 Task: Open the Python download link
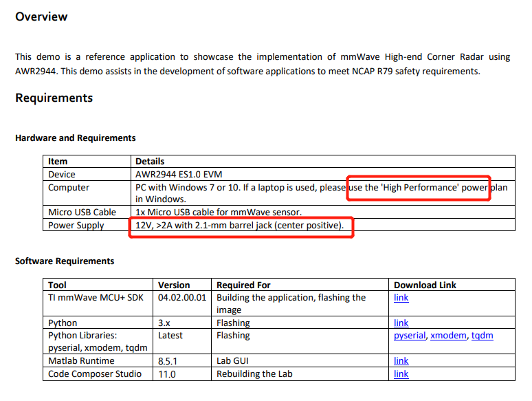coord(401,323)
